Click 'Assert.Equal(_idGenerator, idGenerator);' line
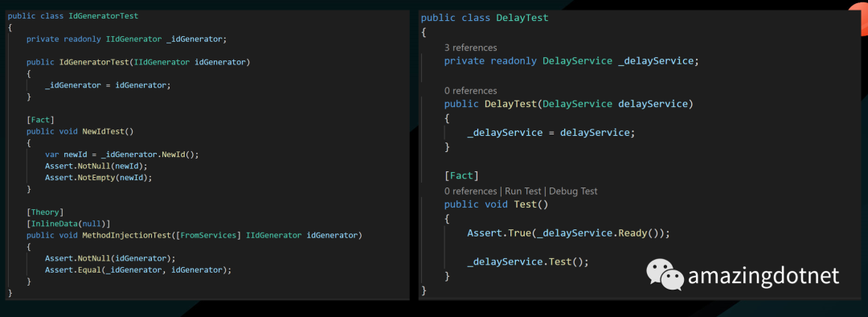 pyautogui.click(x=138, y=270)
